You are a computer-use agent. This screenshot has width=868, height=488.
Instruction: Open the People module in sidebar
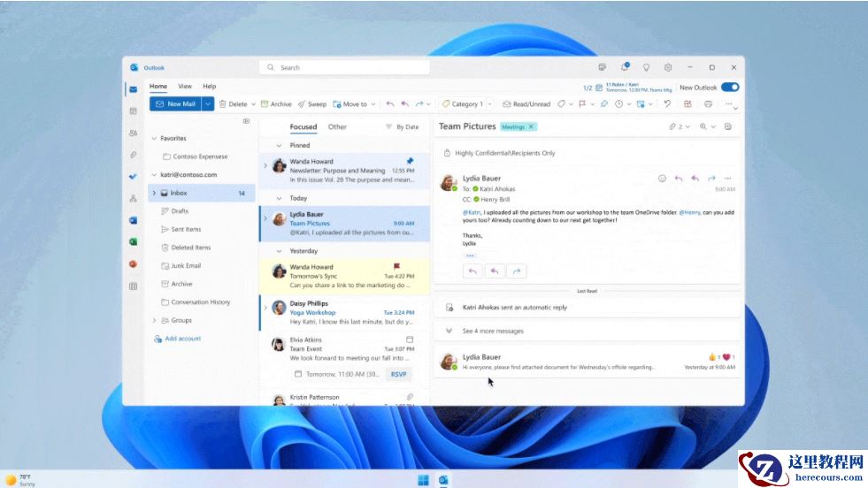click(x=134, y=133)
